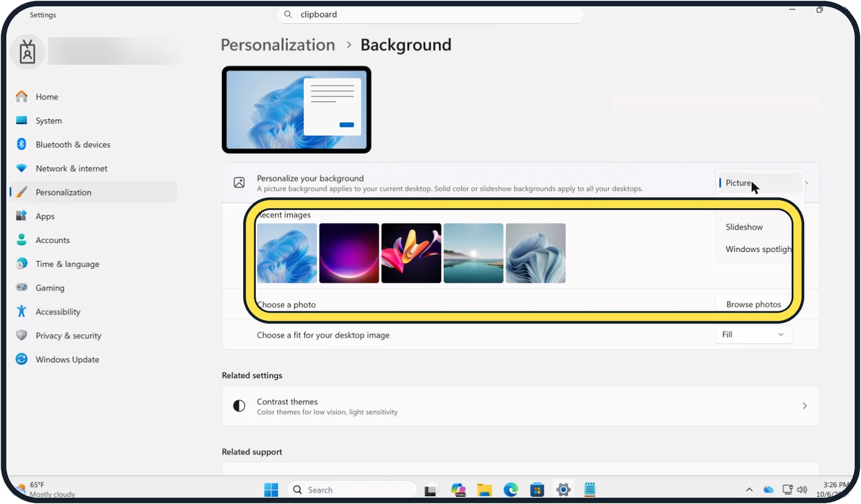
Task: Click the Settings gear taskbar icon
Action: tap(563, 490)
